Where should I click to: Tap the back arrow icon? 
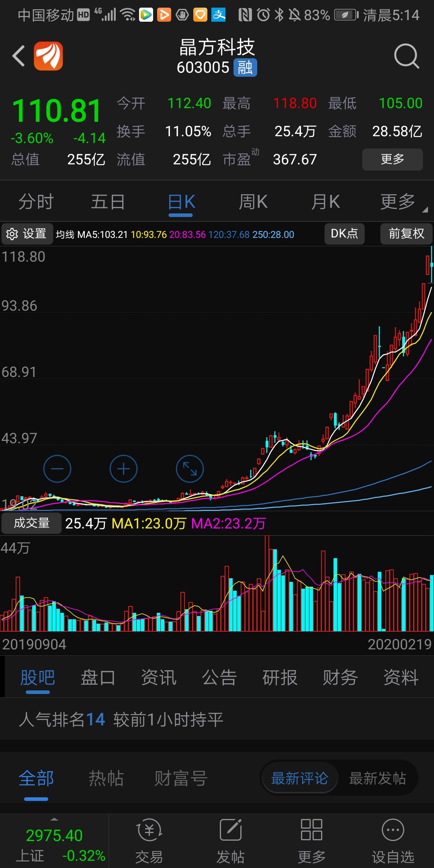click(x=18, y=56)
